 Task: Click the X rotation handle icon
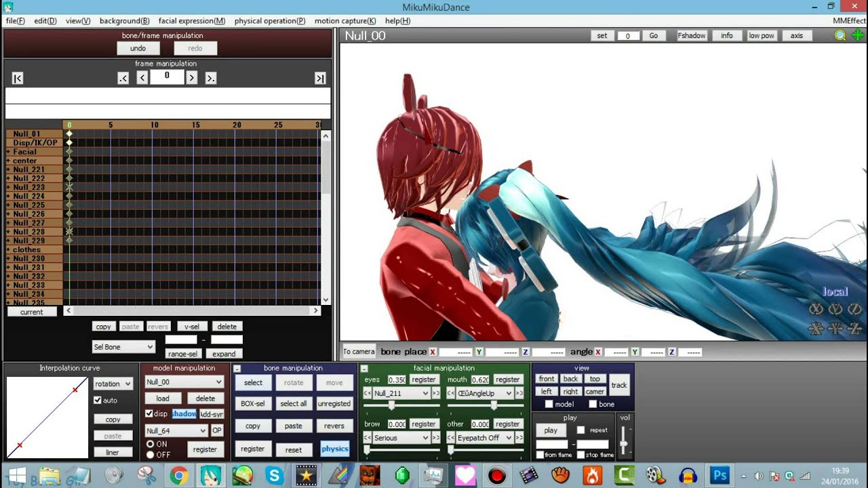coord(816,309)
